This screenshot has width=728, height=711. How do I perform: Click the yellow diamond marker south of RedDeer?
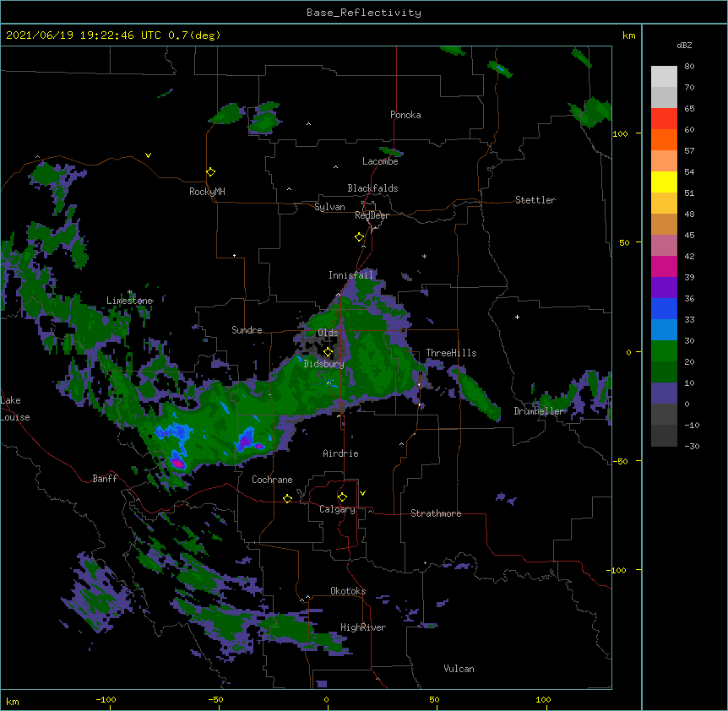click(359, 237)
